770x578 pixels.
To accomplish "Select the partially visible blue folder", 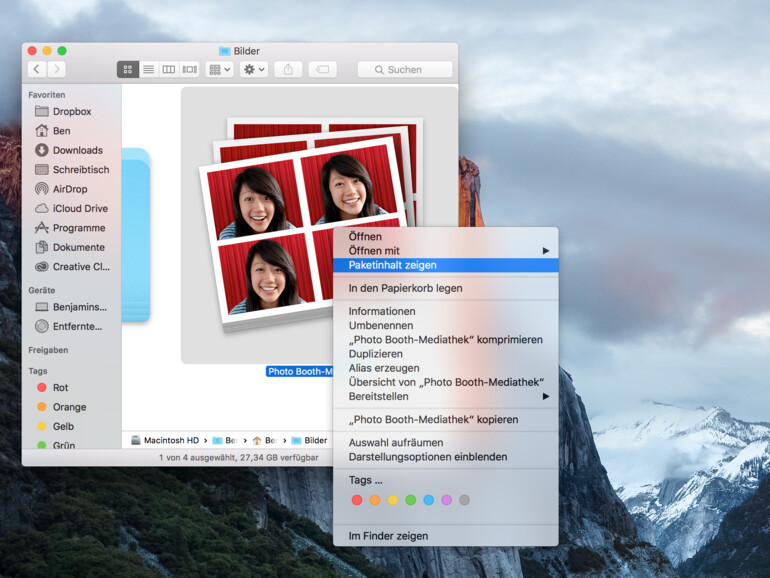I will click(136, 235).
